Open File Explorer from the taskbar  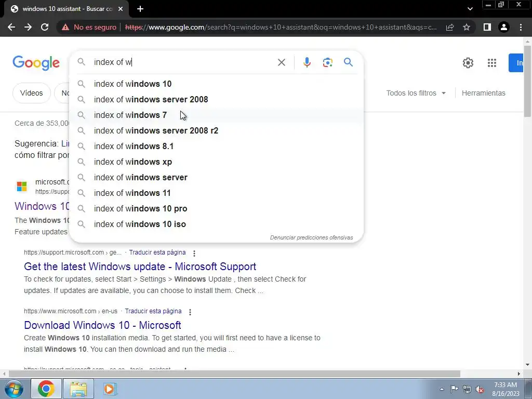click(78, 389)
